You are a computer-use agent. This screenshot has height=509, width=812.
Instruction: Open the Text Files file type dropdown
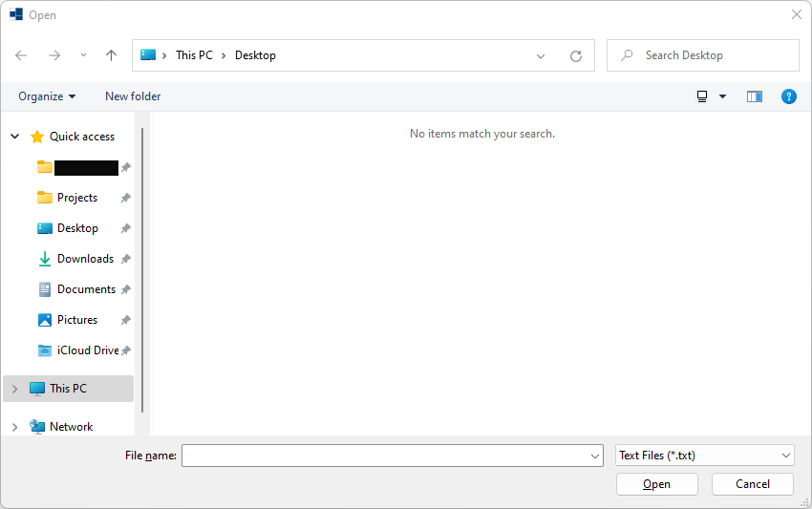pyautogui.click(x=705, y=456)
